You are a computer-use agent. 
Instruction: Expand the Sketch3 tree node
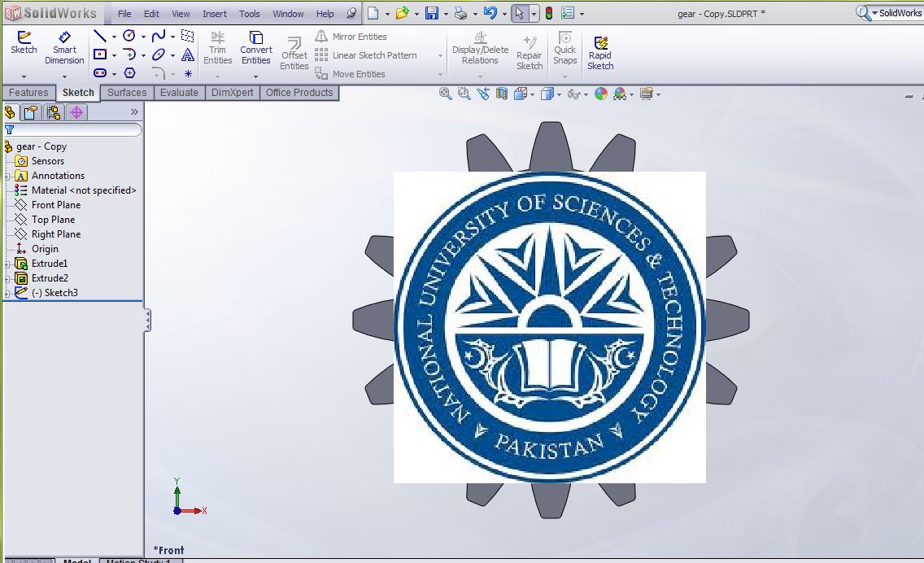(x=7, y=293)
